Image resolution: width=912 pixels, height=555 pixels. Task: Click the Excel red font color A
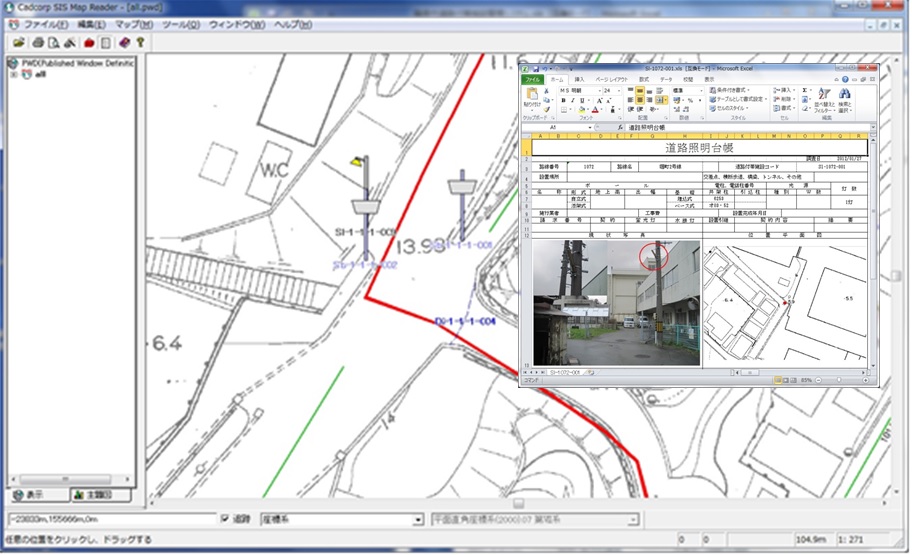pos(595,109)
